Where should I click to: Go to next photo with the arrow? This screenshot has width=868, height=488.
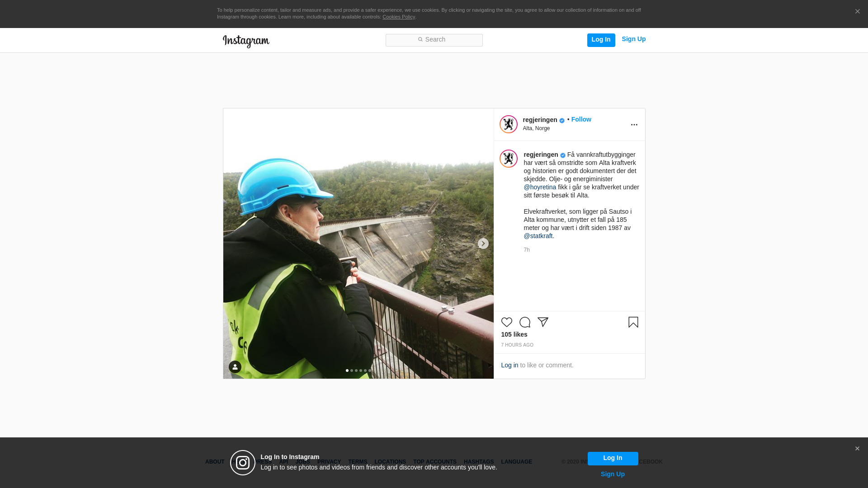(483, 244)
